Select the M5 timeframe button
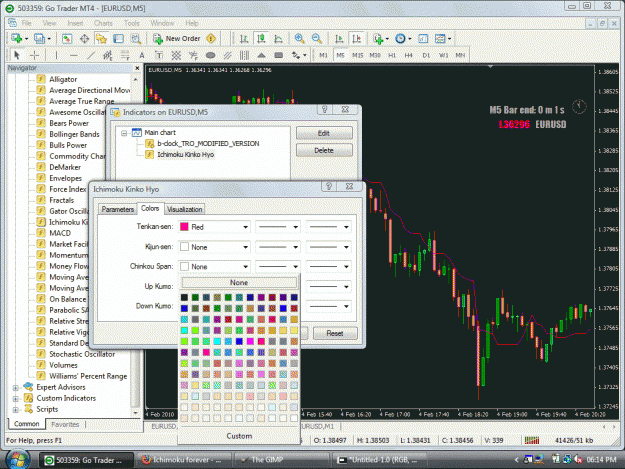Viewport: 625px width, 469px height. [x=340, y=55]
